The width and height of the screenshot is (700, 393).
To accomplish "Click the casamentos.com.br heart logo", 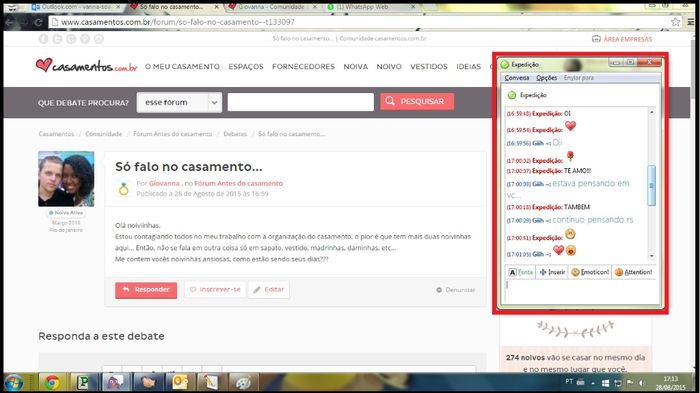I will click(x=87, y=66).
